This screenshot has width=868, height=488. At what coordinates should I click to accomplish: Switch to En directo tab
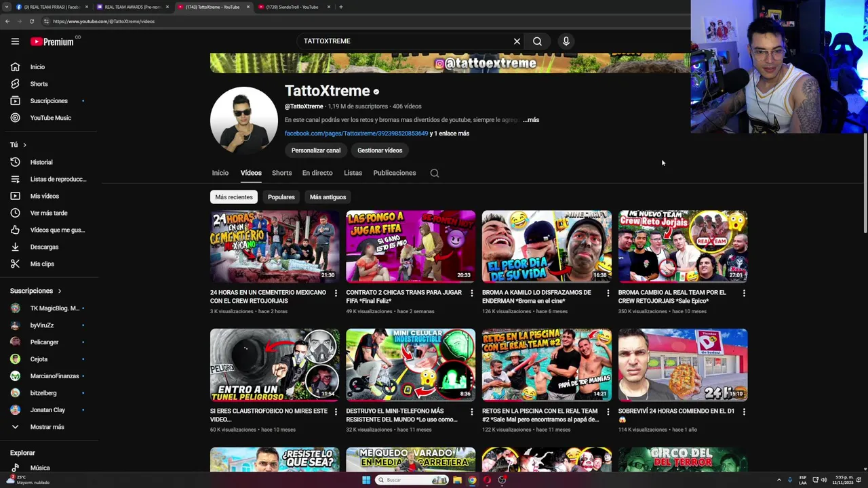pyautogui.click(x=317, y=173)
